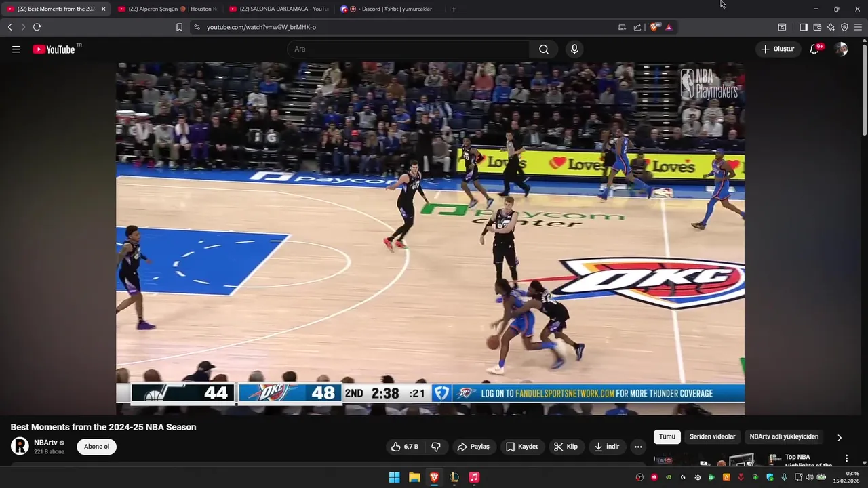Viewport: 868px width, 488px height.
Task: Like the video with thumbs up
Action: 405,447
